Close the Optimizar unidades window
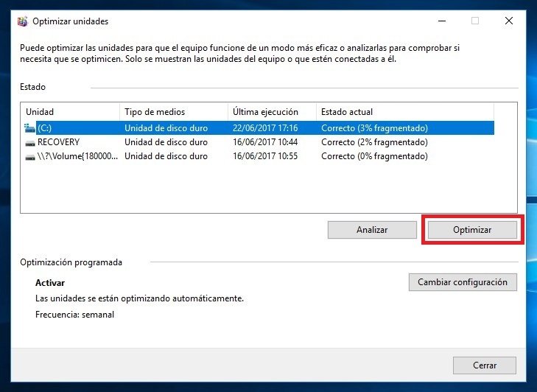Viewport: 537px width, 392px height. 509,21
